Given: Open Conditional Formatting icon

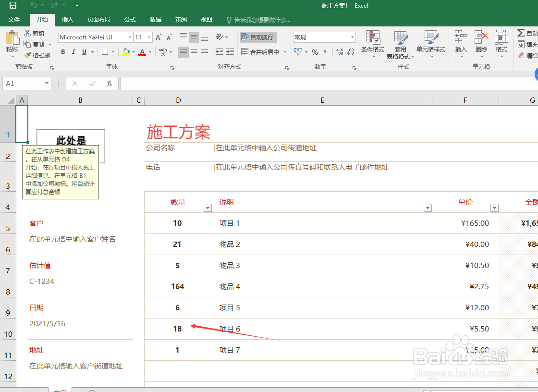Looking at the screenshot, I should [373, 37].
